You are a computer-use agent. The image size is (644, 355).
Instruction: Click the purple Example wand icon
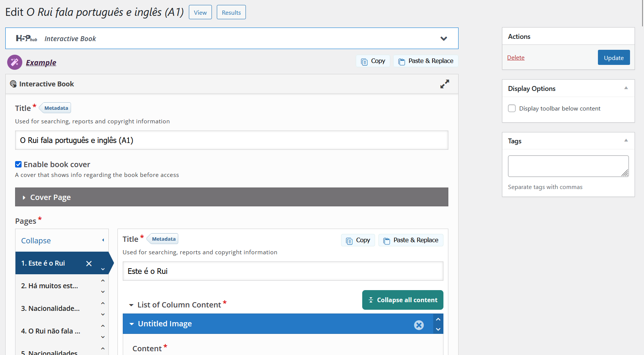click(15, 63)
